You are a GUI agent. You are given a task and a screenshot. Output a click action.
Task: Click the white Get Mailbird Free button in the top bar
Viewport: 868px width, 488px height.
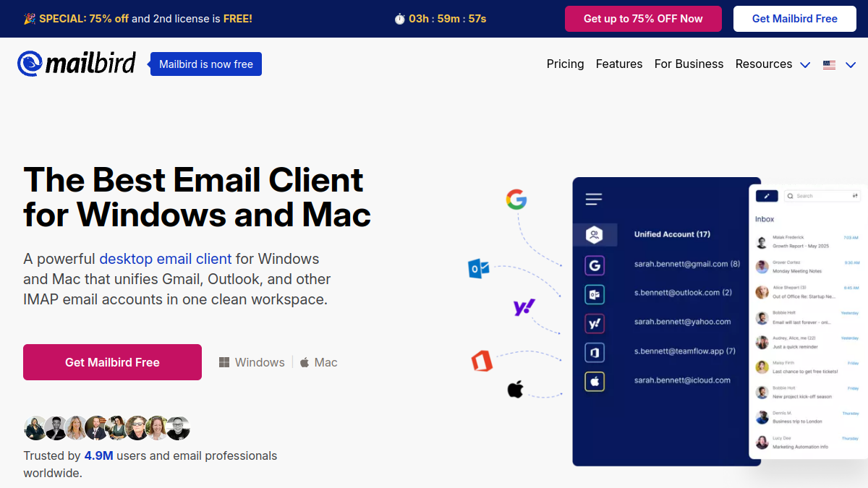click(x=795, y=19)
